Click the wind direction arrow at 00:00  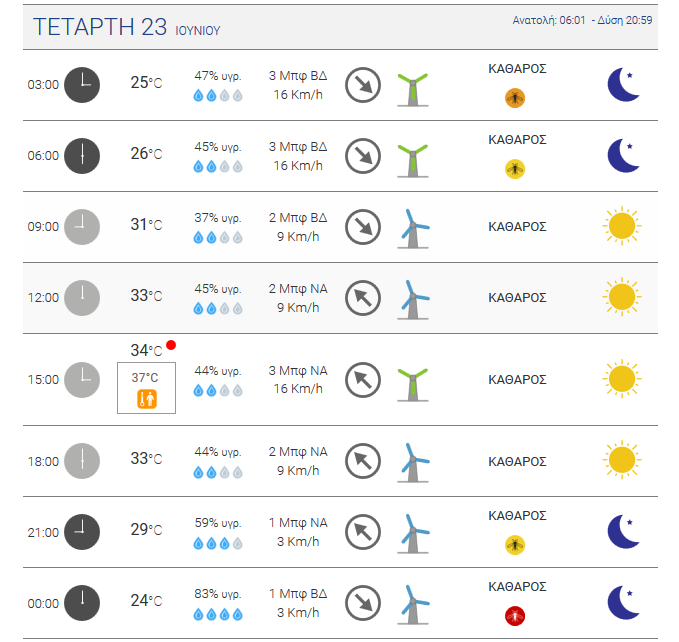(363, 603)
